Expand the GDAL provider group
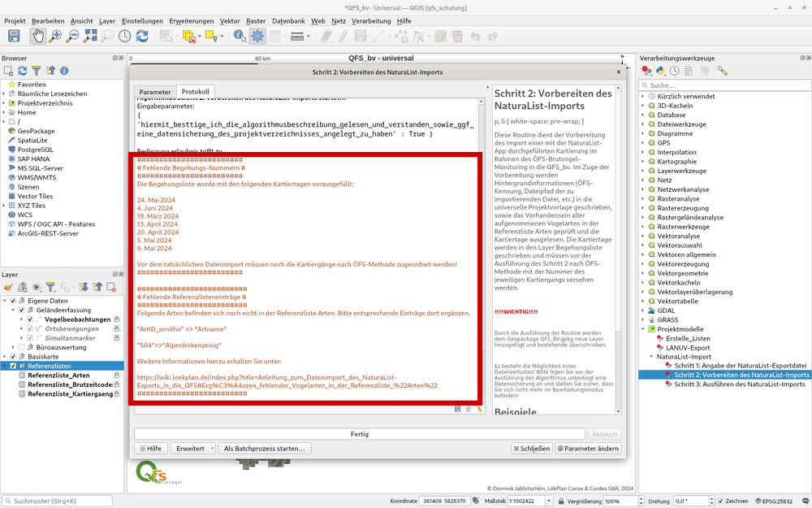Image resolution: width=812 pixels, height=508 pixels. [643, 310]
